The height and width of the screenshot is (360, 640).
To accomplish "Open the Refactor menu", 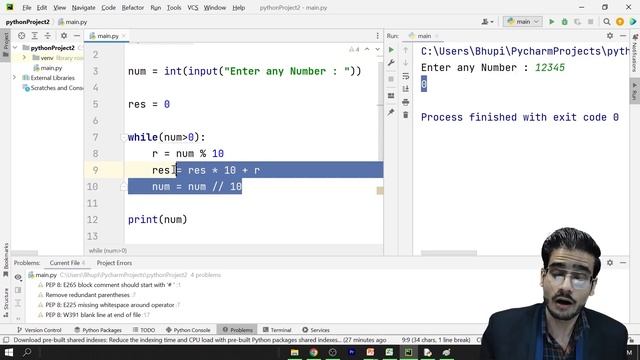I will tap(133, 7).
